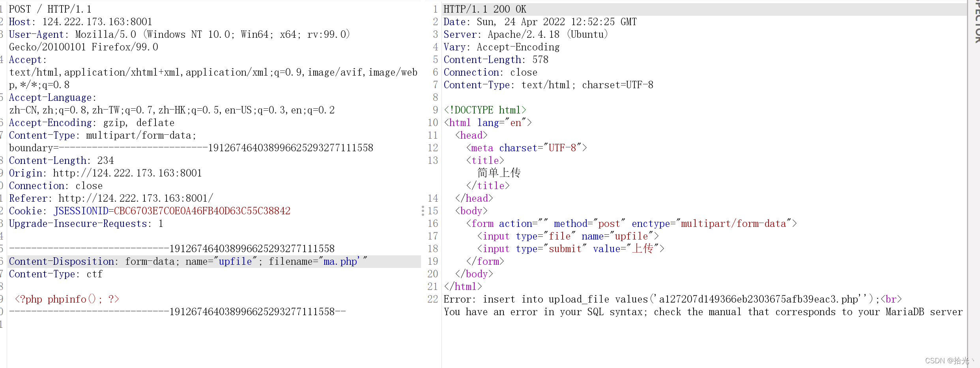Click "Connection: close" in the request pane
This screenshot has height=368, width=980.
tap(56, 186)
